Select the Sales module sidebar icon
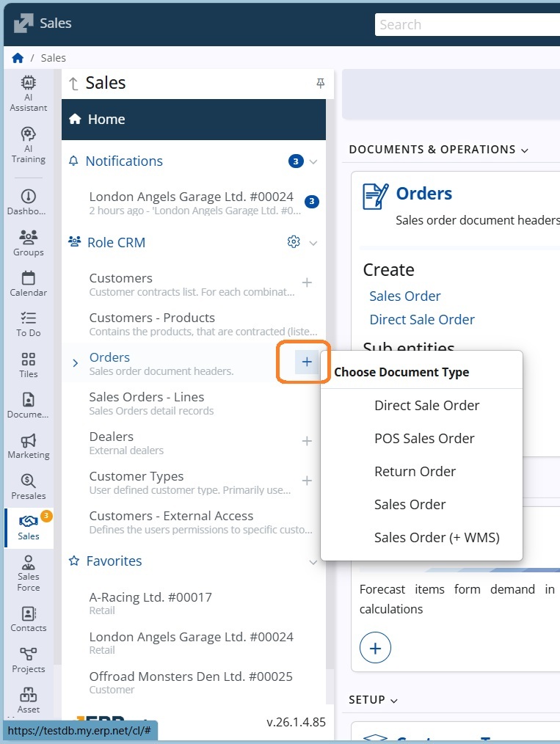Viewport: 560px width, 744px height. pos(29,528)
